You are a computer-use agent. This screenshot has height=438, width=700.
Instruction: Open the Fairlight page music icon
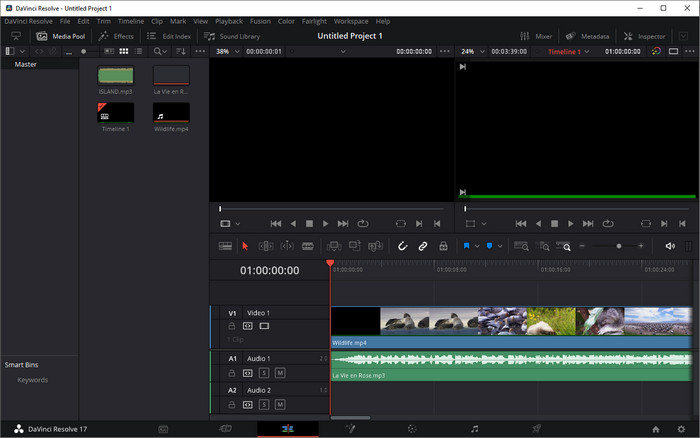pyautogui.click(x=475, y=429)
